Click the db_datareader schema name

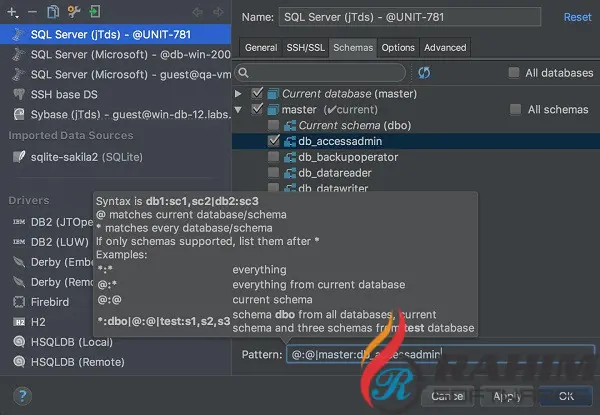(335, 173)
